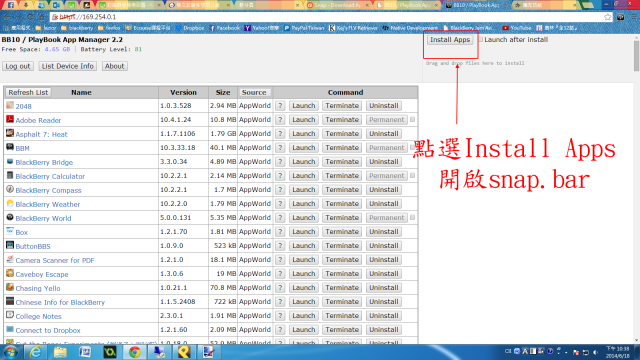Open the YouTube bookmark

[517, 28]
